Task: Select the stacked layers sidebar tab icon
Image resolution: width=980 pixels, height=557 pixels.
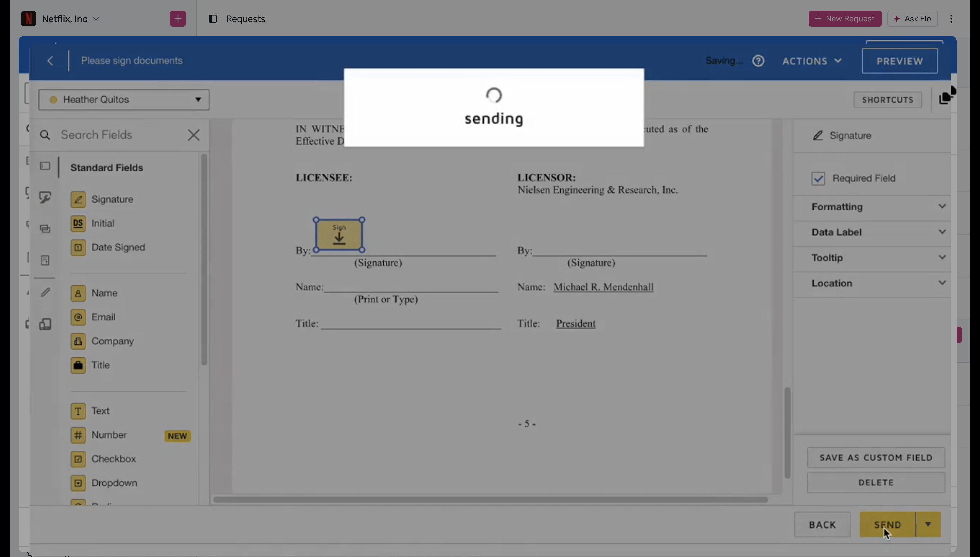Action: pyautogui.click(x=45, y=229)
